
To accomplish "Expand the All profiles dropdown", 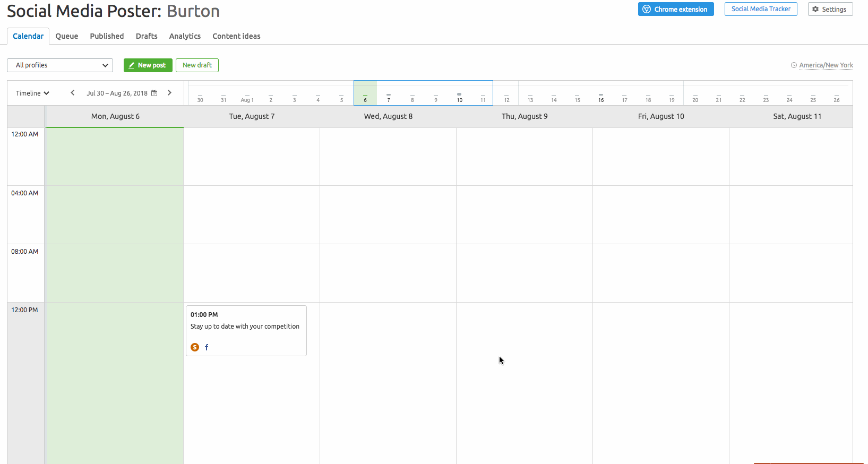I will [x=60, y=65].
